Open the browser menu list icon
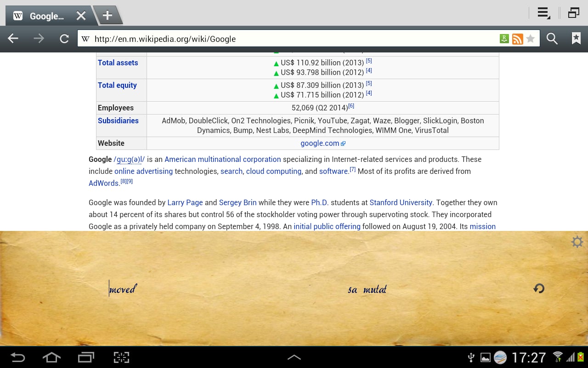This screenshot has width=588, height=368. click(x=543, y=13)
